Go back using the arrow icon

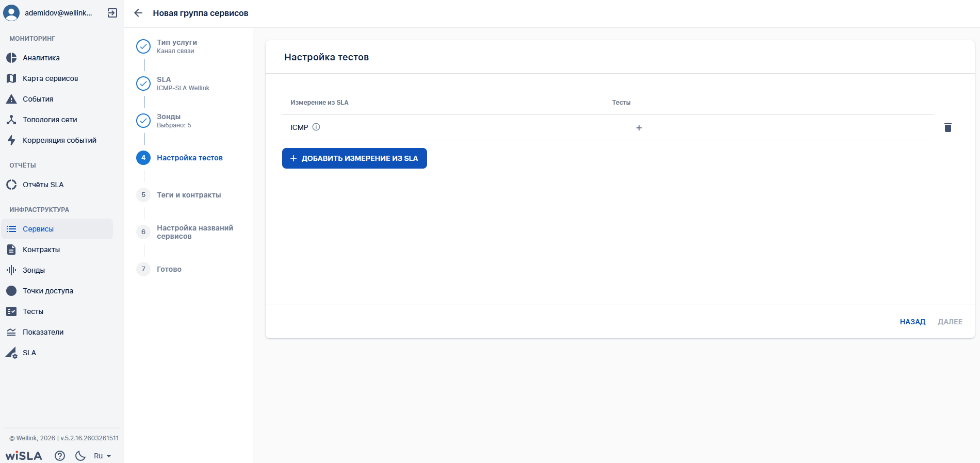[x=138, y=13]
